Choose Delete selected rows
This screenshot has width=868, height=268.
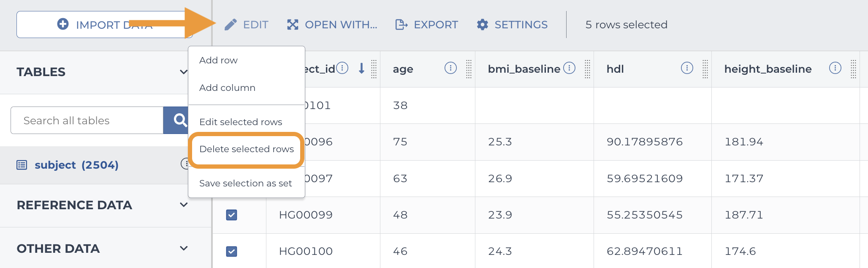click(x=247, y=149)
